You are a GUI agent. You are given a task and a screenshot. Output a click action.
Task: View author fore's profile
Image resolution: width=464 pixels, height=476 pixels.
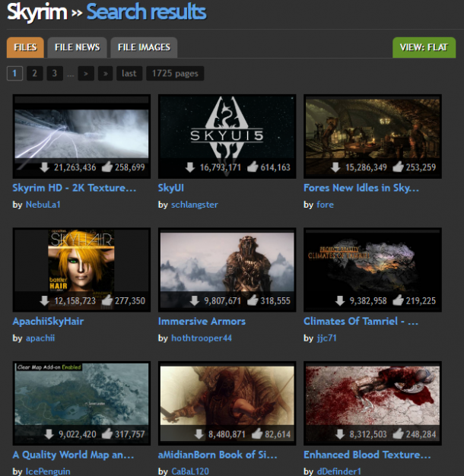pyautogui.click(x=326, y=205)
